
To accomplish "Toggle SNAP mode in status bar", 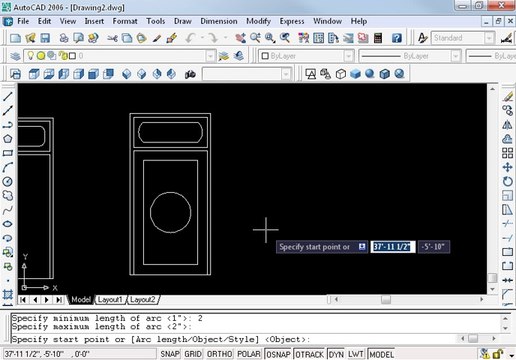I will [x=170, y=354].
